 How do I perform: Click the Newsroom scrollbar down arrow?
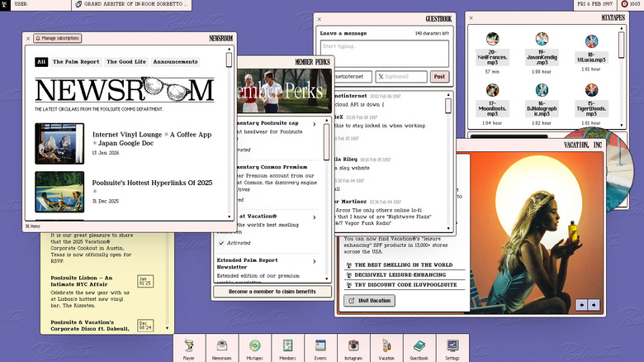tap(230, 217)
